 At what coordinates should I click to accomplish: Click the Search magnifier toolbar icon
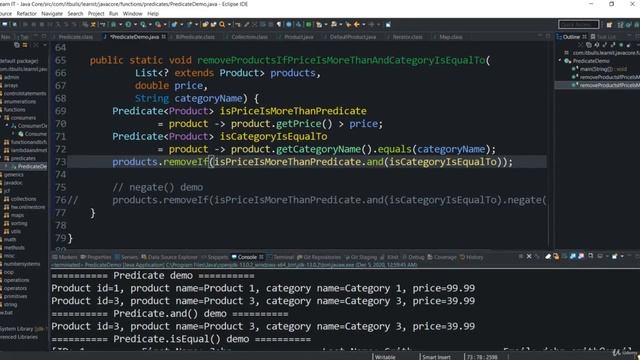(222, 24)
